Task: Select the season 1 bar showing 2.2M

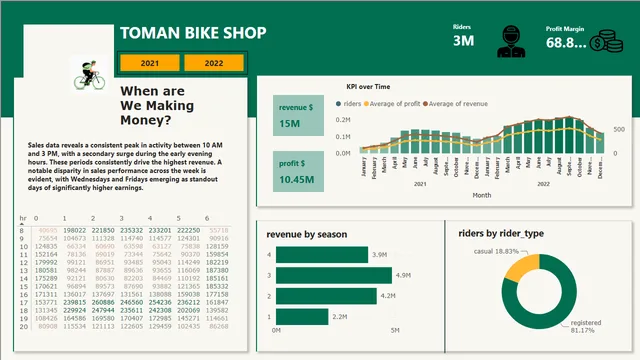Action: pos(302,317)
